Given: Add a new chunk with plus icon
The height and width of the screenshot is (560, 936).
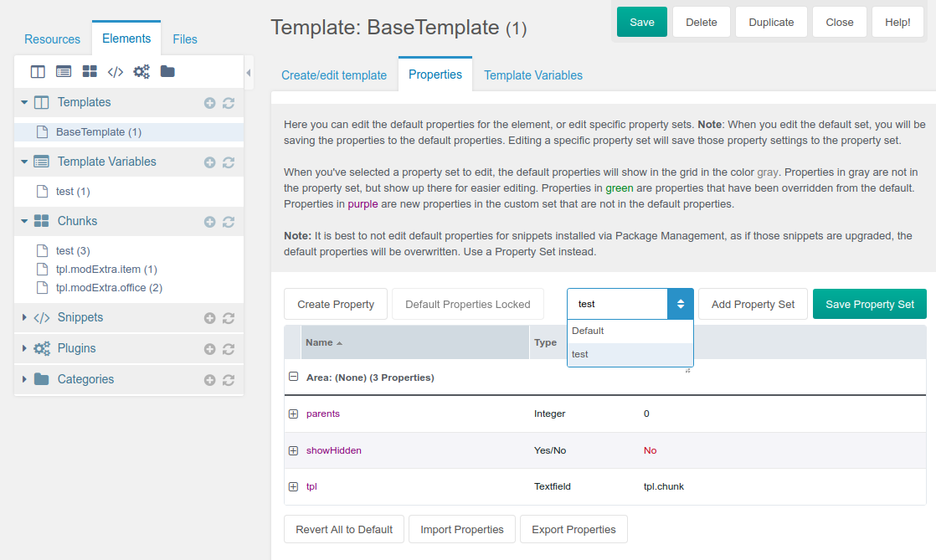Looking at the screenshot, I should 209,222.
